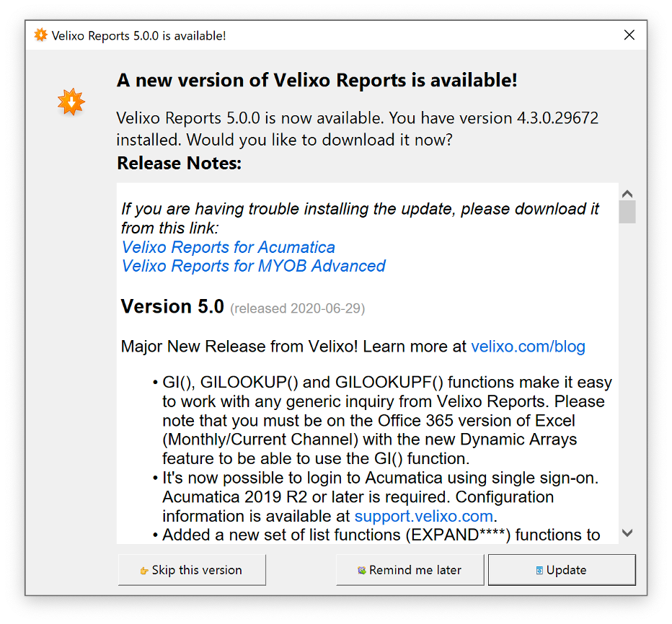This screenshot has width=672, height=624.
Task: Visit the velixo.com/blog link
Action: (528, 346)
